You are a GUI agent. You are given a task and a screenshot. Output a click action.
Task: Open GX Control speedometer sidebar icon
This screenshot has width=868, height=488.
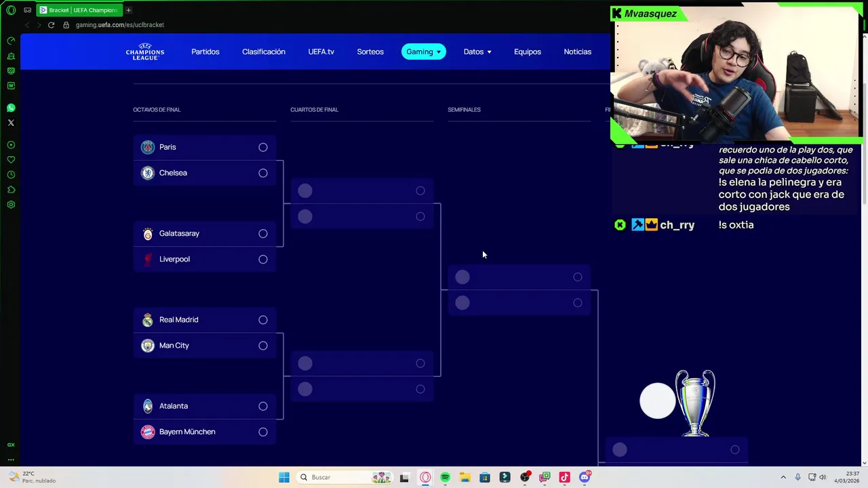coord(11,41)
